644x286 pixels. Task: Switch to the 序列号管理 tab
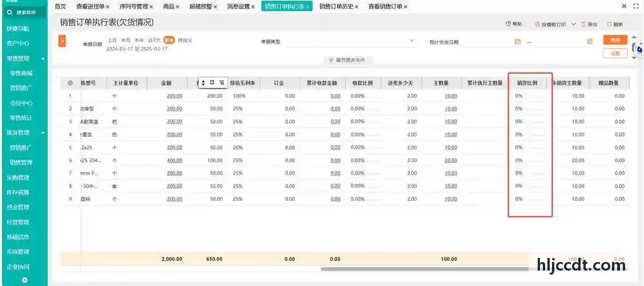point(134,6)
